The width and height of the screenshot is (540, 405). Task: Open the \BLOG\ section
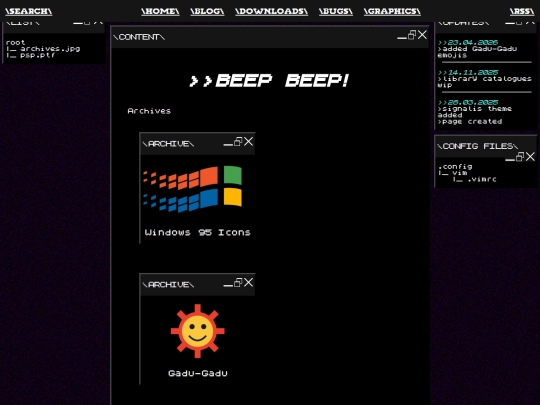(x=207, y=11)
